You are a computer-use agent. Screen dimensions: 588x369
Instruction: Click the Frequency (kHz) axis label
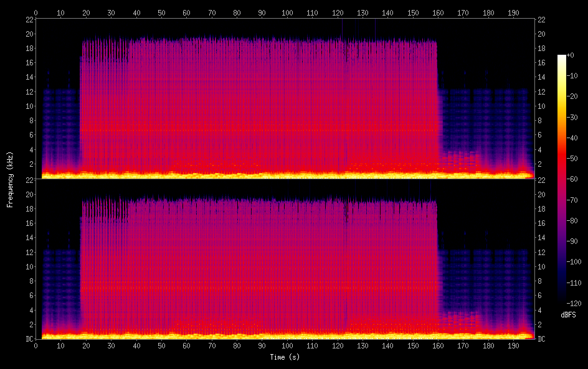coord(10,179)
